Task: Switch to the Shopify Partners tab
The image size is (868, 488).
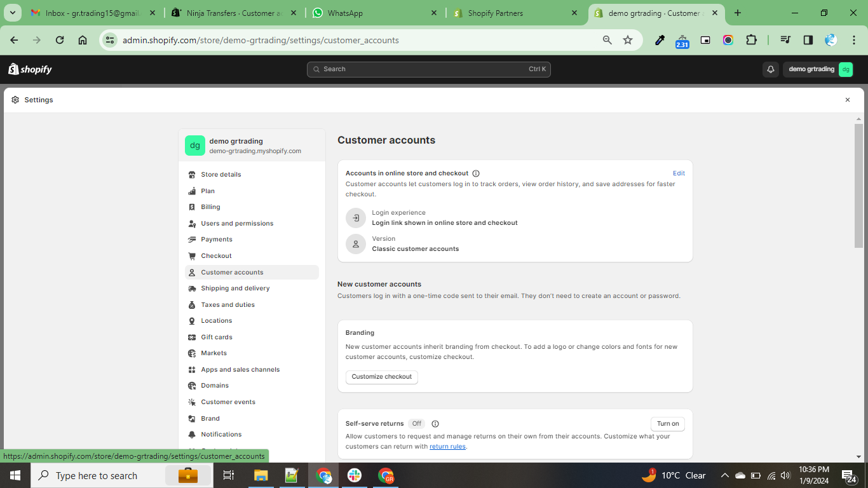Action: 516,13
